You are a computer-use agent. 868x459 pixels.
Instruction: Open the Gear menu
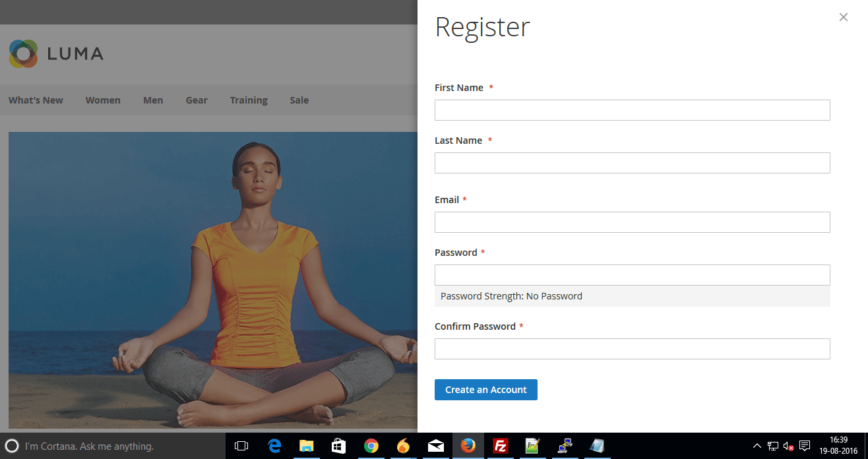tap(197, 100)
